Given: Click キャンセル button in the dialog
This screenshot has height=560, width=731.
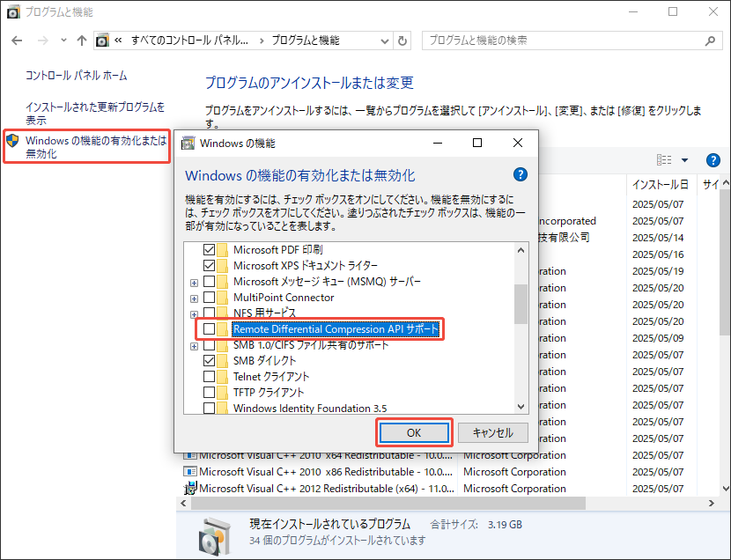Looking at the screenshot, I should [493, 433].
